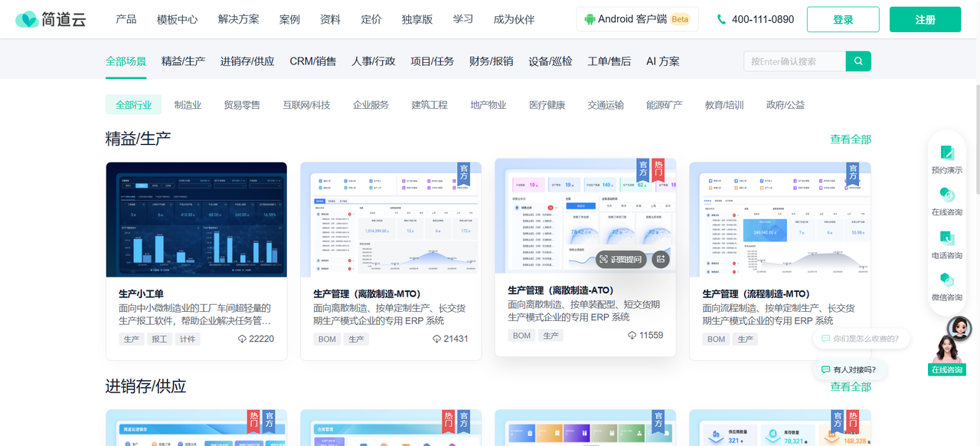The image size is (980, 446).
Task: Filter by 地产物业 industry
Action: tap(488, 105)
